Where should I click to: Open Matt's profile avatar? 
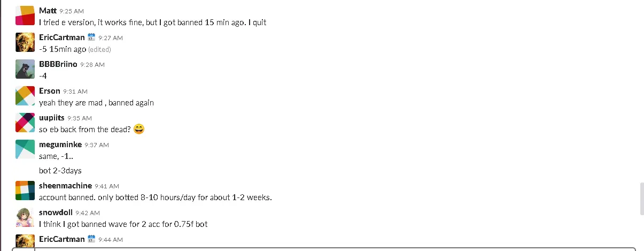(x=25, y=16)
